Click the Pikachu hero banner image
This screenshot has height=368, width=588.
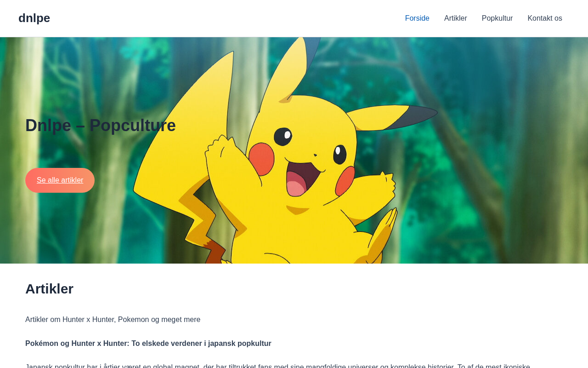(x=294, y=150)
